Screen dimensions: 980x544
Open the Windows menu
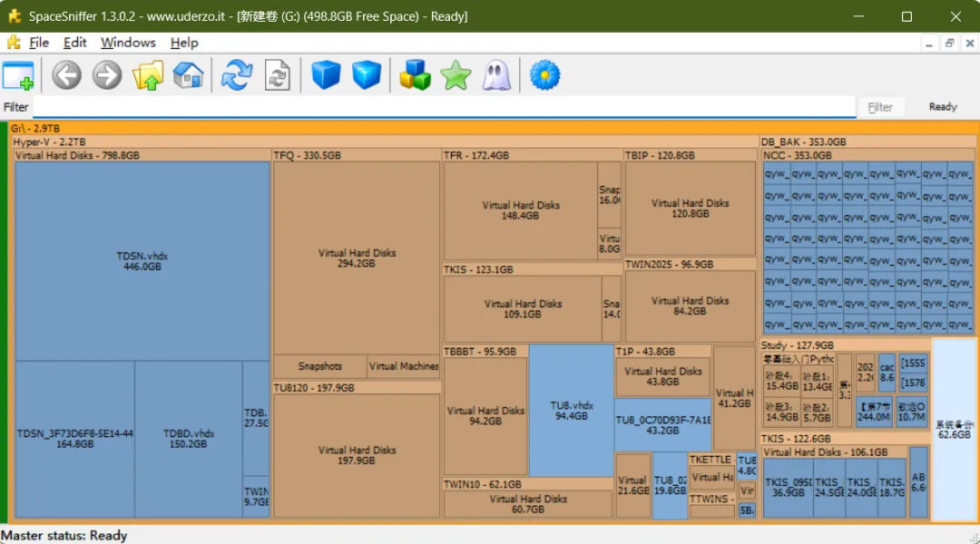[128, 43]
